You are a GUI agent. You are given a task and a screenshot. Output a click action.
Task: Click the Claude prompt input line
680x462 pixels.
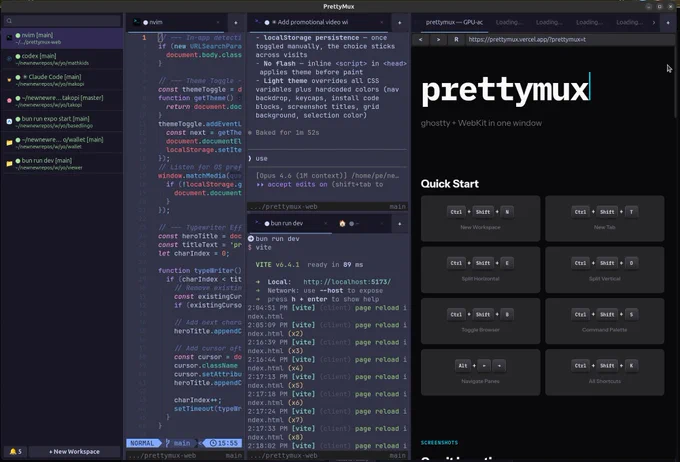coord(327,159)
